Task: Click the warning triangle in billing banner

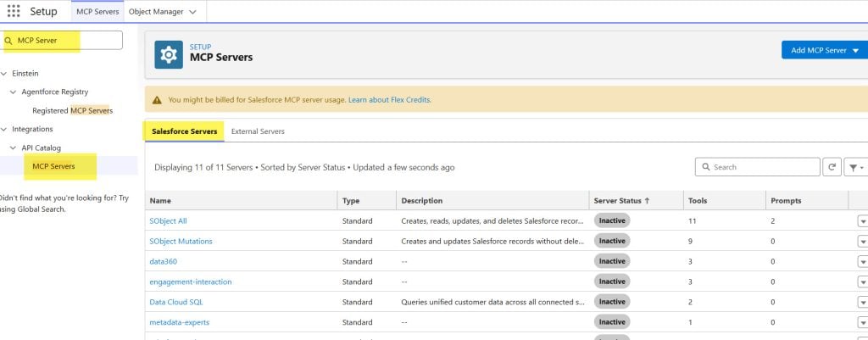Action: (x=157, y=100)
